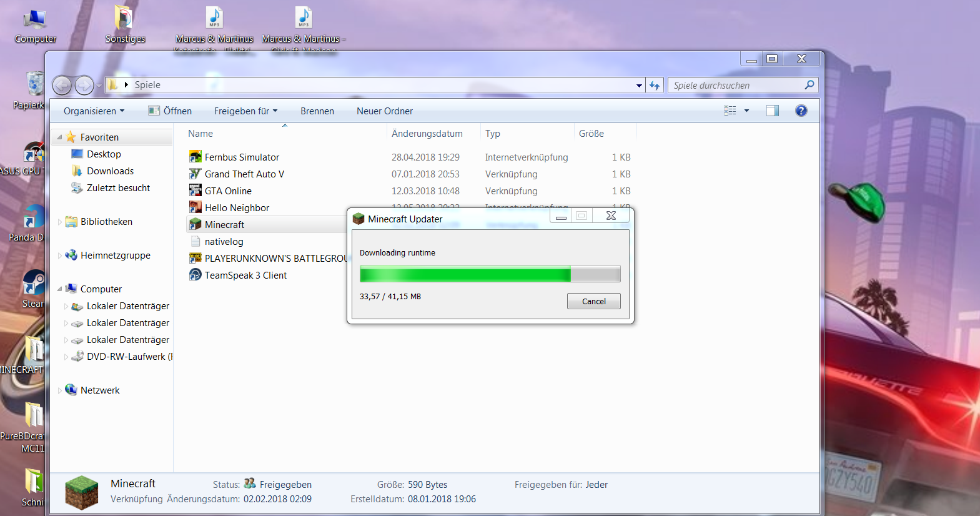
Task: Click the Bibliotheken library icon
Action: [x=71, y=221]
